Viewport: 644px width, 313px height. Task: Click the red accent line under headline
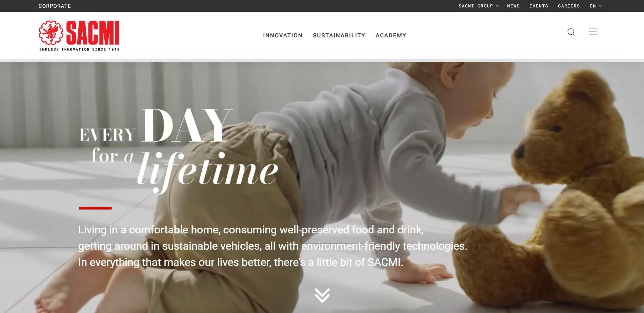point(95,208)
